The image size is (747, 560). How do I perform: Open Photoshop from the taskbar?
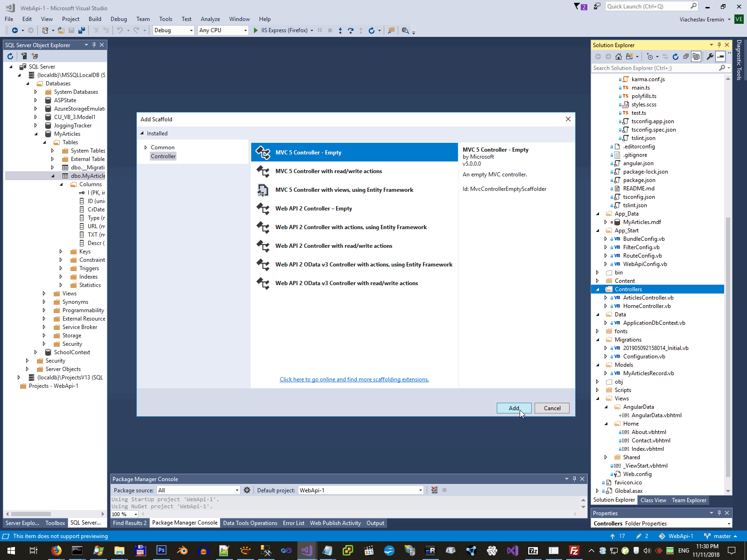pyautogui.click(x=162, y=551)
